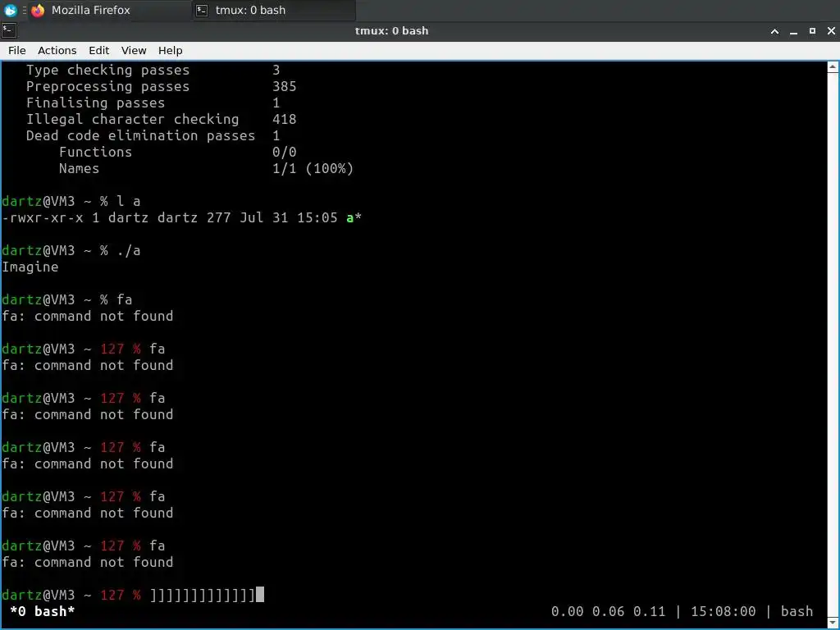Screen dimensions: 840x630
Task: Click the value '1/1 (100%)'
Action: (x=313, y=168)
